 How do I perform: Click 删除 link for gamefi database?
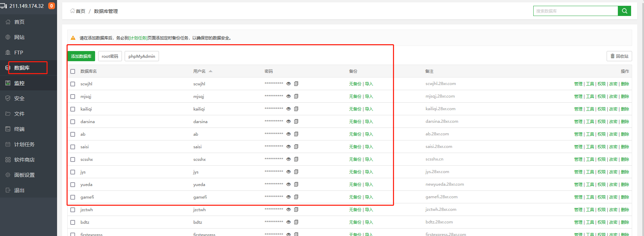coord(625,197)
